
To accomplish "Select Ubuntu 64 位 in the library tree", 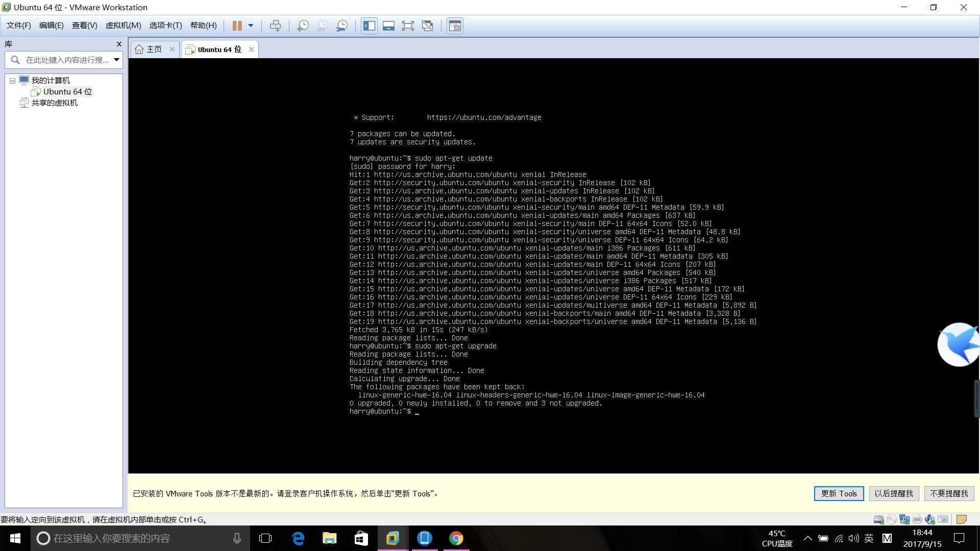I will (67, 91).
